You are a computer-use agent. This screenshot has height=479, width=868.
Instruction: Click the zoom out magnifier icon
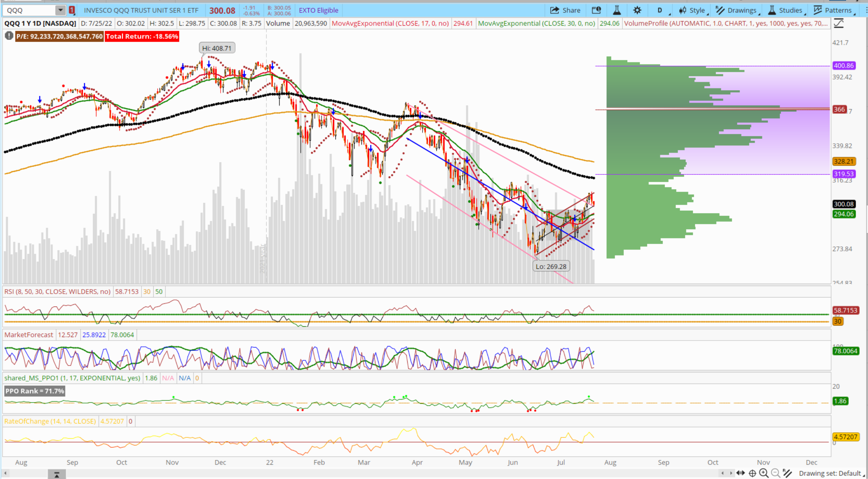pyautogui.click(x=775, y=473)
